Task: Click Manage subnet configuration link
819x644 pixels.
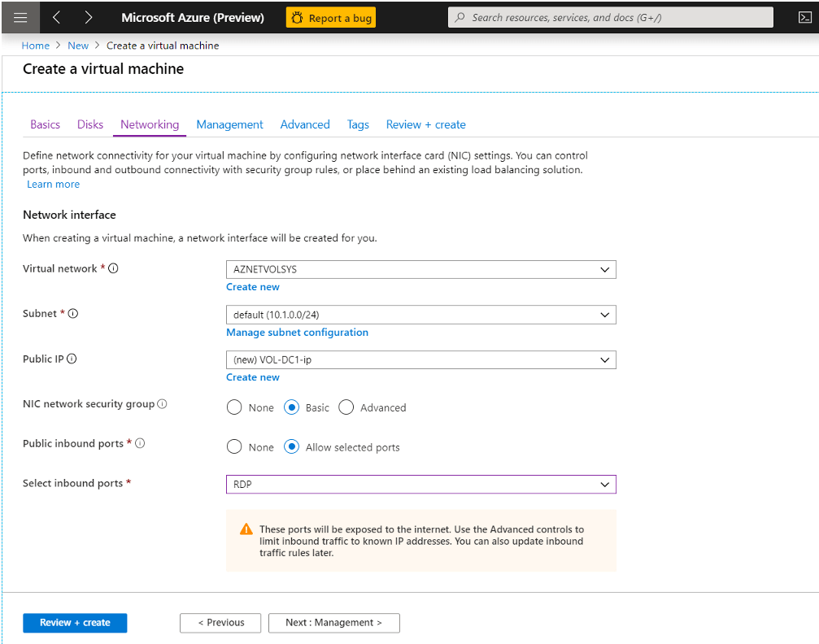Action: coord(297,333)
